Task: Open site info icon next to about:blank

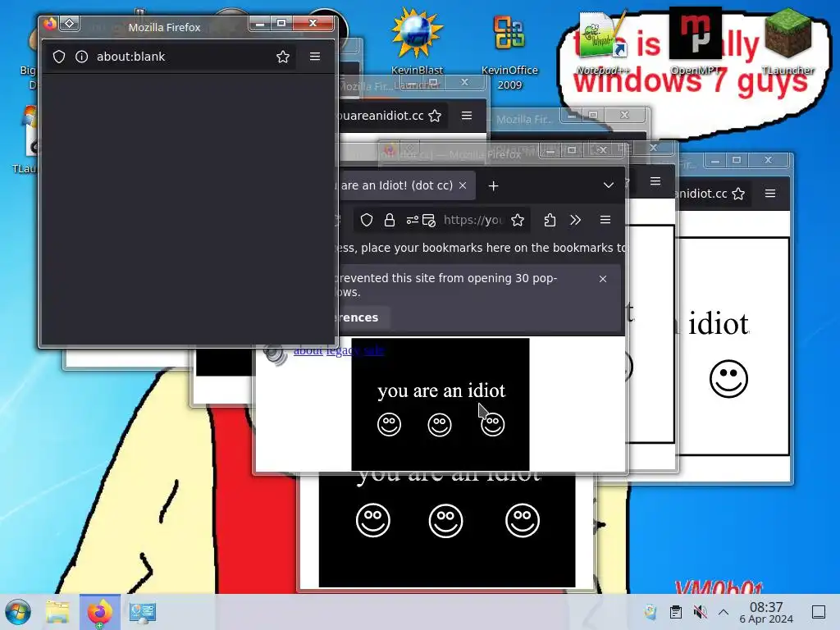Action: click(x=81, y=57)
